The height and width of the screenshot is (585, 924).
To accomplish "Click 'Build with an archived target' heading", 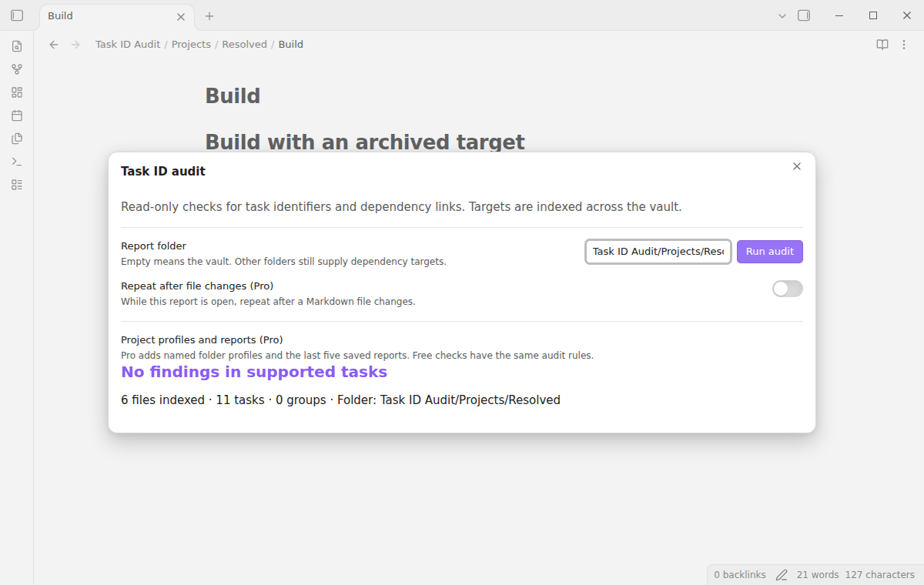I will point(365,142).
